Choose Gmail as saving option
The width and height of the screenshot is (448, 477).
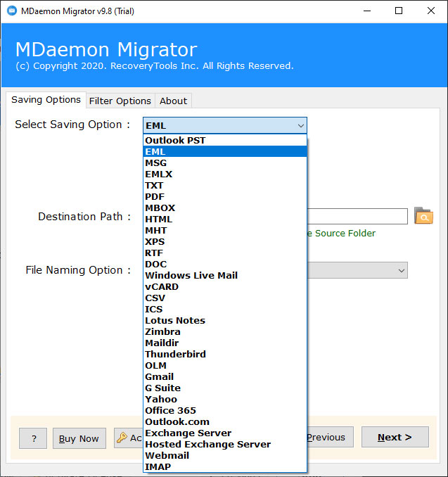point(225,376)
